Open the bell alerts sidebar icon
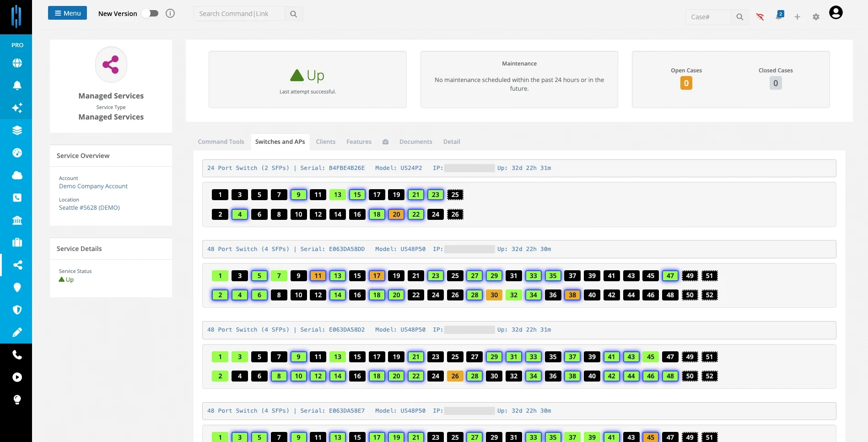The image size is (868, 442). pyautogui.click(x=17, y=86)
